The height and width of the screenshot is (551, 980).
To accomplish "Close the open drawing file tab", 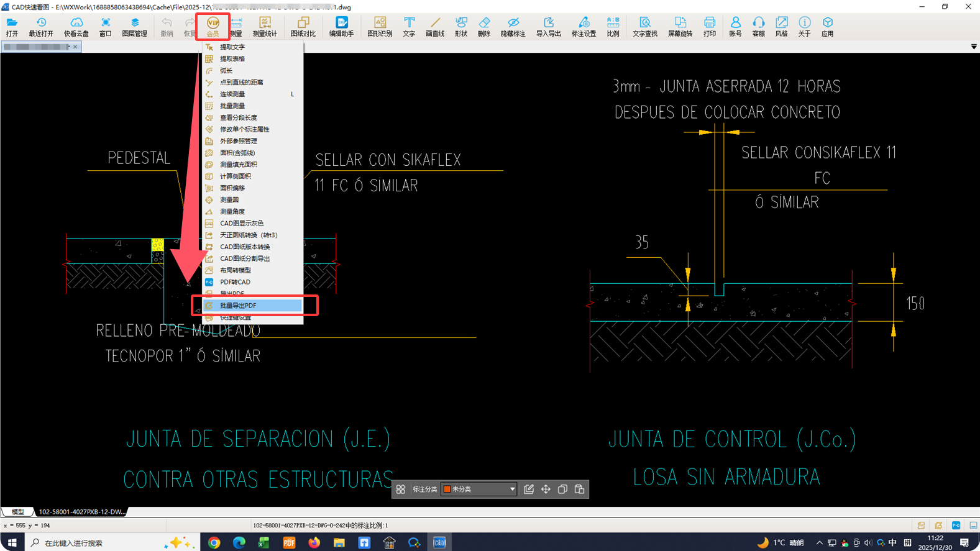I will click(x=75, y=47).
